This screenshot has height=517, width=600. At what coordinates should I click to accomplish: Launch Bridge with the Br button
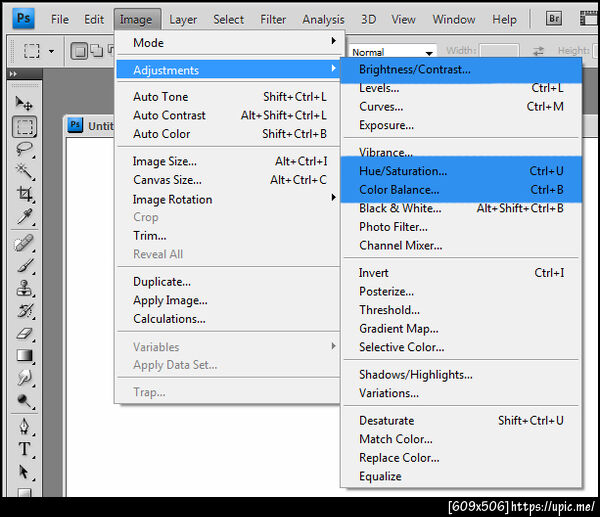tap(554, 18)
